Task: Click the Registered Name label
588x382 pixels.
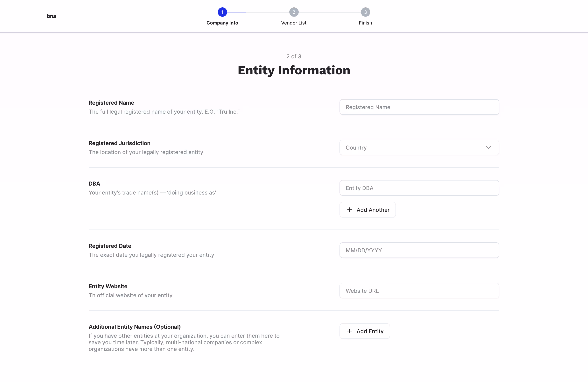Action: (x=111, y=103)
